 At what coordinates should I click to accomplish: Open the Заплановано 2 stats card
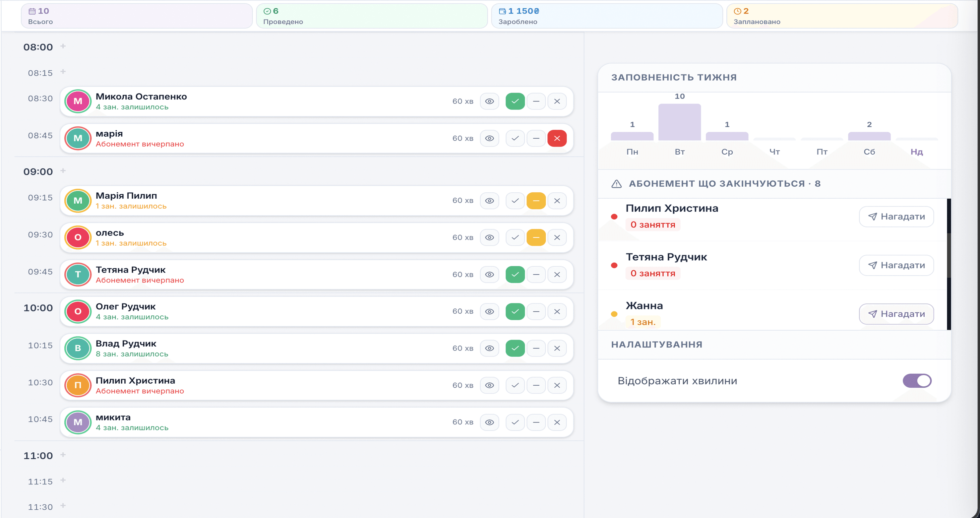coord(842,16)
